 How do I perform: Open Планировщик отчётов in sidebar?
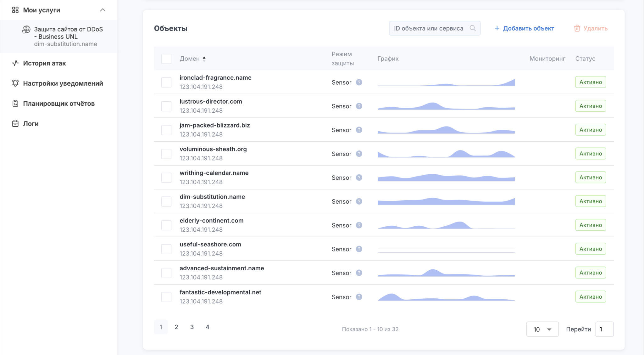point(58,104)
